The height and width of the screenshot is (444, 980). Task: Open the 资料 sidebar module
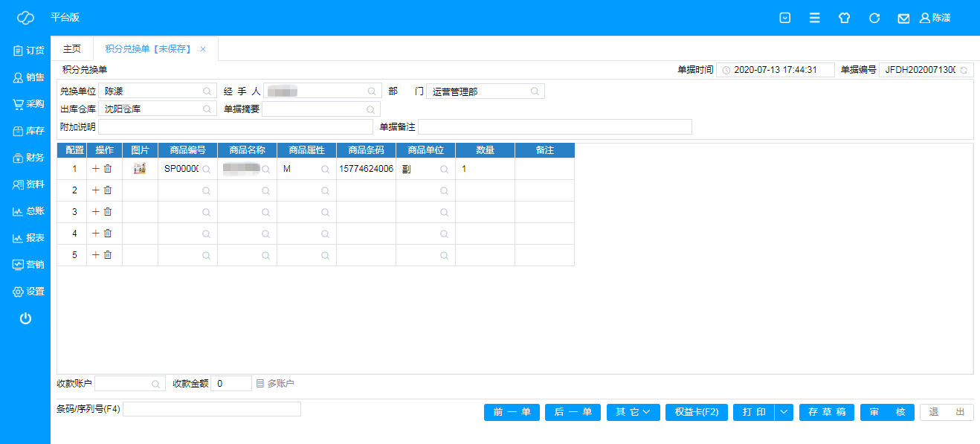pyautogui.click(x=28, y=184)
